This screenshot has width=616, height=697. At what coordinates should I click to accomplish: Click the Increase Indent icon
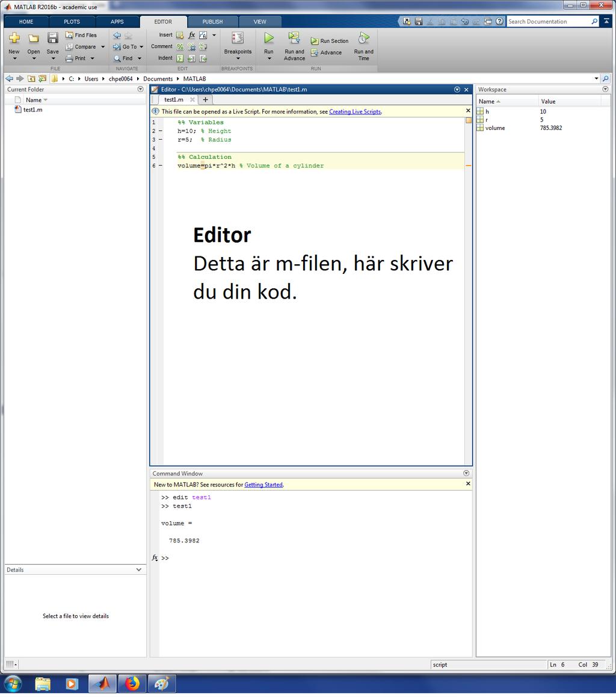pos(191,58)
